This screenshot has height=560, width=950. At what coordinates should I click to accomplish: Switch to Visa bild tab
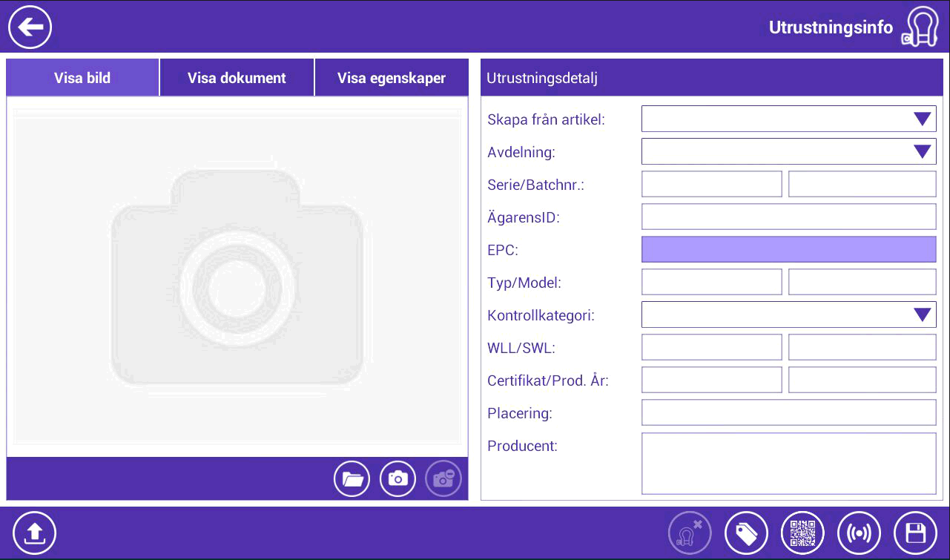coord(82,78)
